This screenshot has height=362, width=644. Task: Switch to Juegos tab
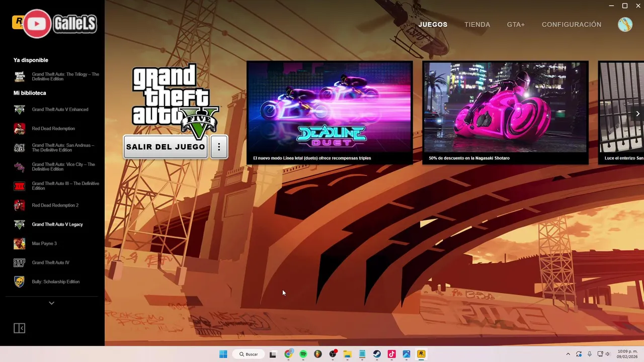pos(433,24)
